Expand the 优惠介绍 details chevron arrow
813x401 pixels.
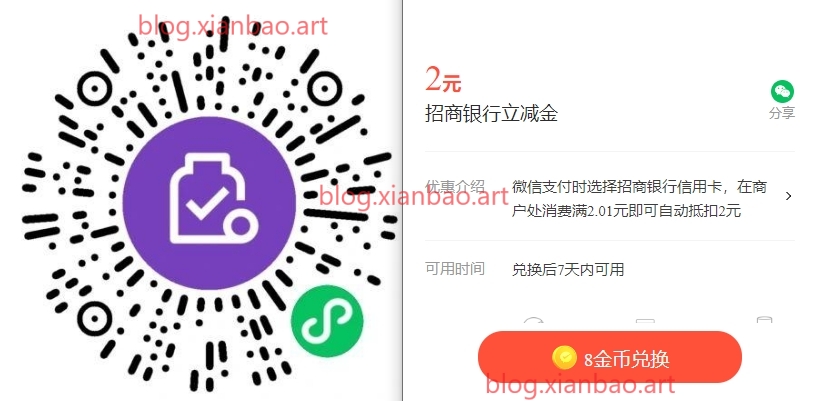tap(789, 196)
